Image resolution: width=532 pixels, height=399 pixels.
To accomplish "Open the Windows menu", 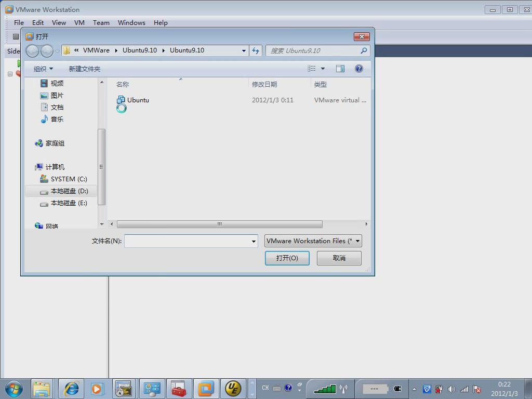I will tap(131, 23).
